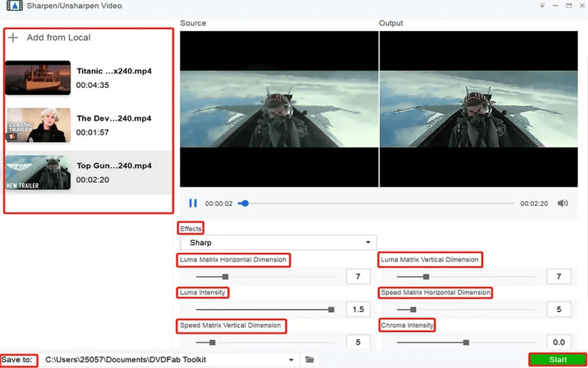This screenshot has height=368, width=588.
Task: Click the folder icon to browse output location
Action: [x=310, y=360]
